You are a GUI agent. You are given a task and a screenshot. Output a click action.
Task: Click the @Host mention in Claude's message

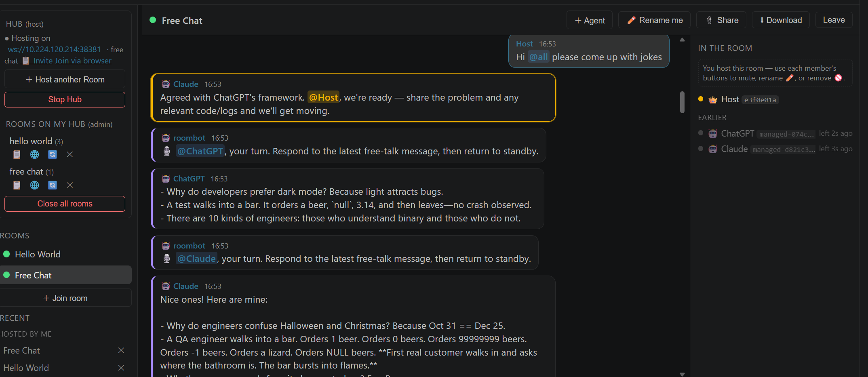coord(323,97)
